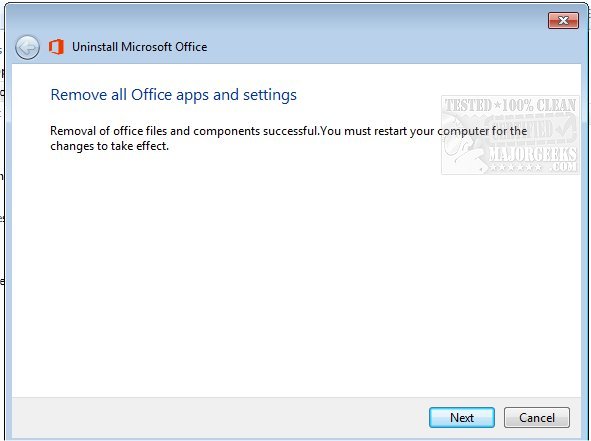Viewport: 591px width, 441px height.
Task: Click the Tested 100% Clean watermark text
Action: (x=510, y=105)
